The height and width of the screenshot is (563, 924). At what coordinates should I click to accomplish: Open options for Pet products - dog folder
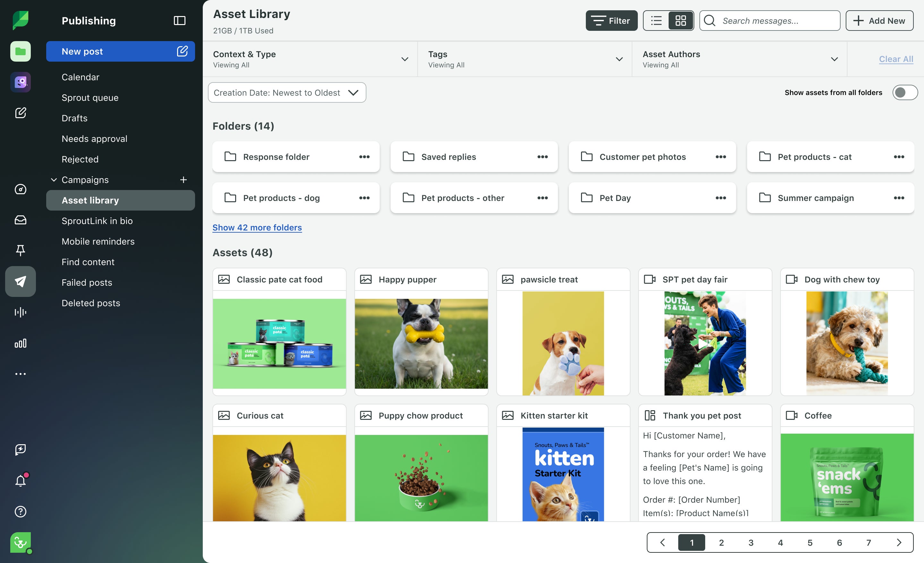(364, 198)
